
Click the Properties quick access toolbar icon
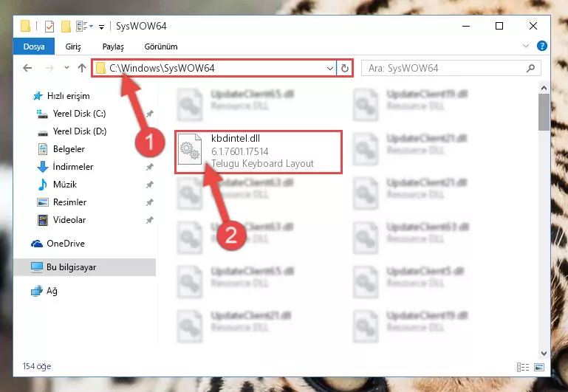(49, 26)
